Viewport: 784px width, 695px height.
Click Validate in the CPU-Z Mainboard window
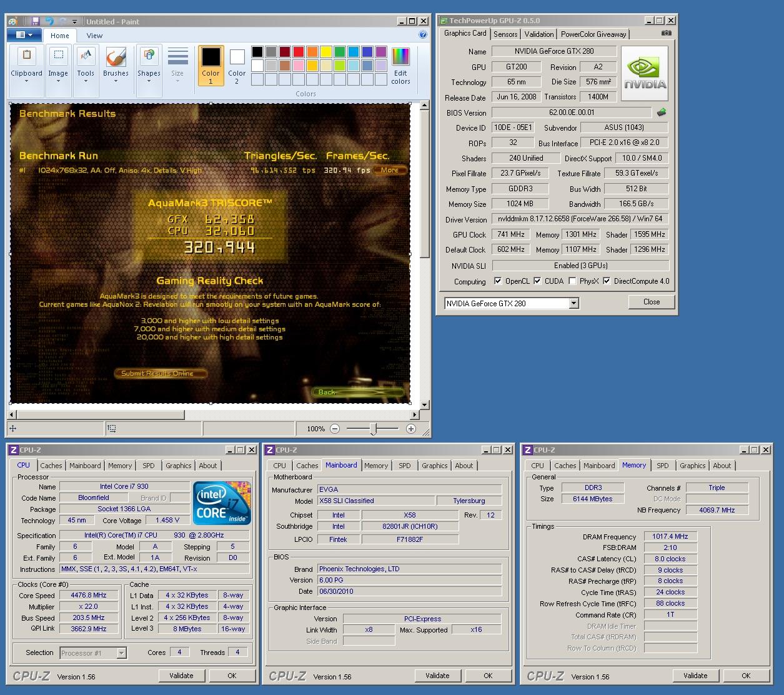[437, 676]
